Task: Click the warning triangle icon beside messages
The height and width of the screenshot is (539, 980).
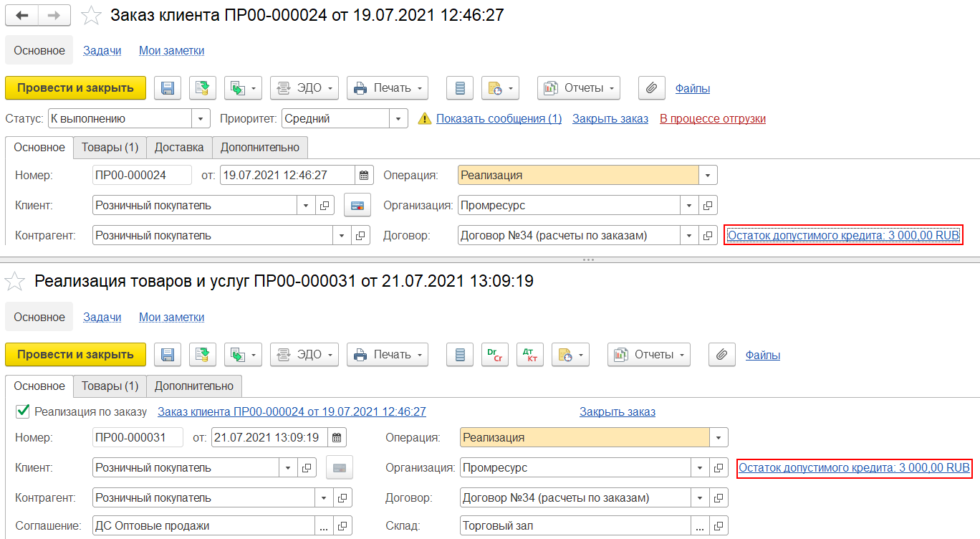Action: pyautogui.click(x=425, y=119)
